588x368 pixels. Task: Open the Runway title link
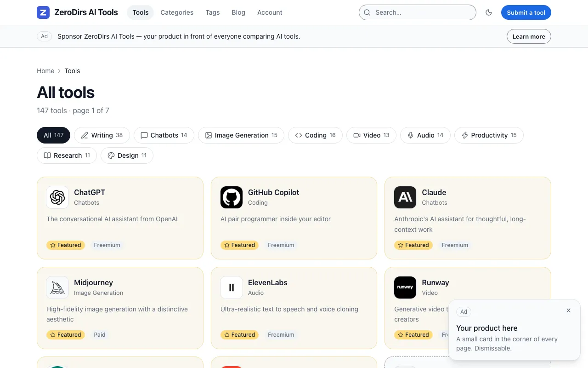point(435,282)
